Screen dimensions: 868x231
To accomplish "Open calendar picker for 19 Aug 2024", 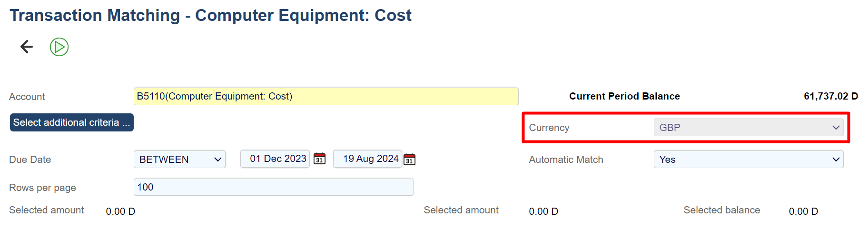I will click(409, 160).
